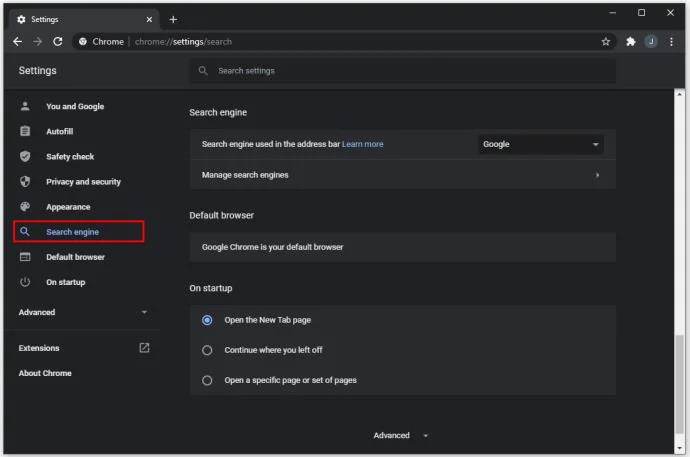Click the Search engine section heading
The width and height of the screenshot is (690, 457).
pyautogui.click(x=218, y=112)
